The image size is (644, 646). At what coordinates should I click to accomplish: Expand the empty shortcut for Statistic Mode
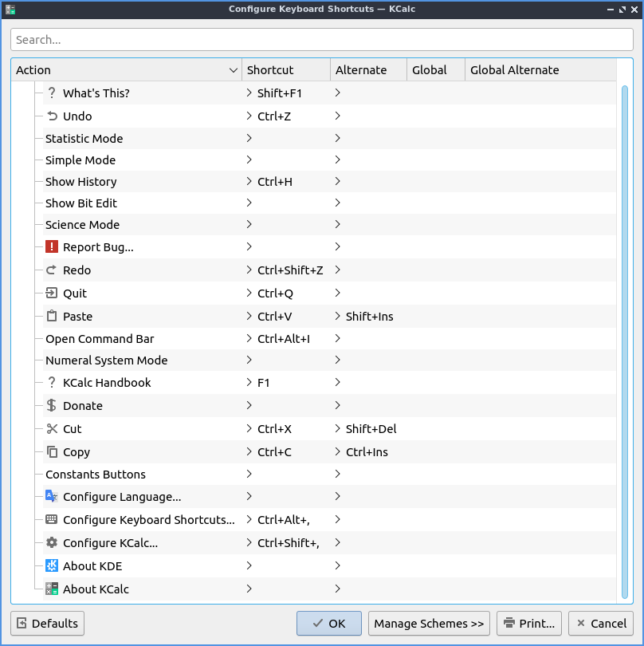tap(249, 139)
